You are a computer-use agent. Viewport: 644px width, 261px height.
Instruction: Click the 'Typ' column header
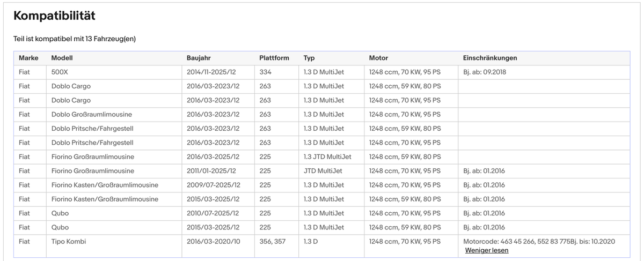(x=309, y=58)
